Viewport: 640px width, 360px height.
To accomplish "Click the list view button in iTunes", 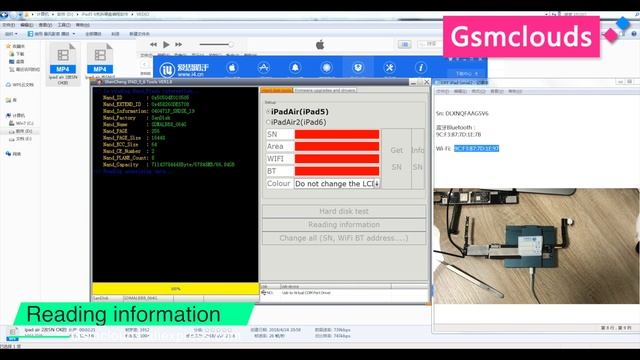I will click(404, 44).
